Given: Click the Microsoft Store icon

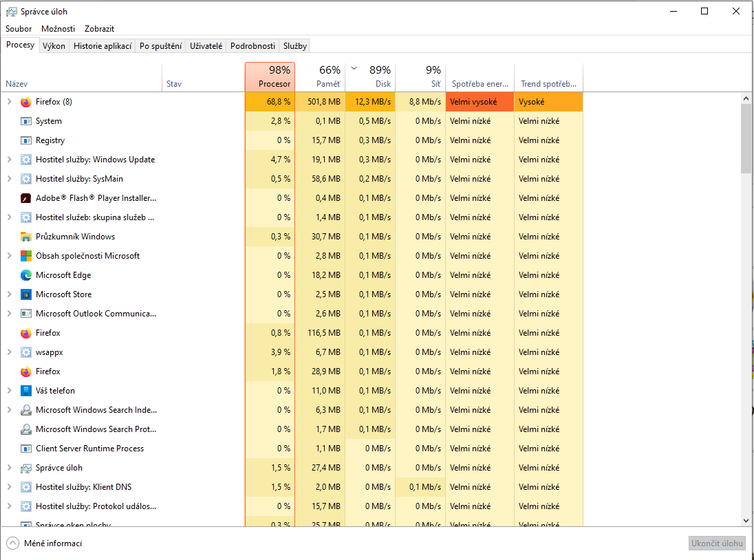Looking at the screenshot, I should [26, 294].
